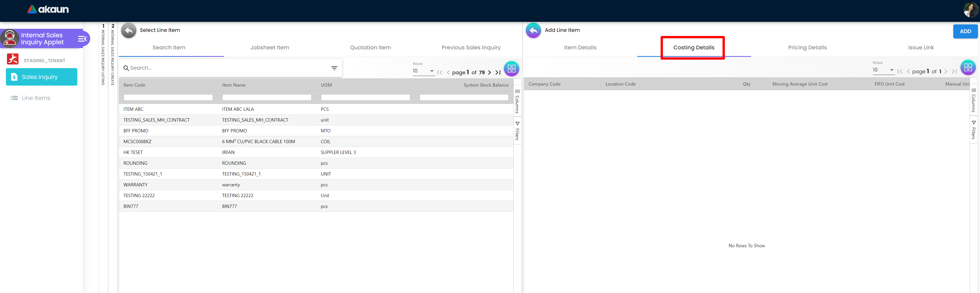Open the Rows per page dropdown for items
The image size is (980, 293).
423,71
